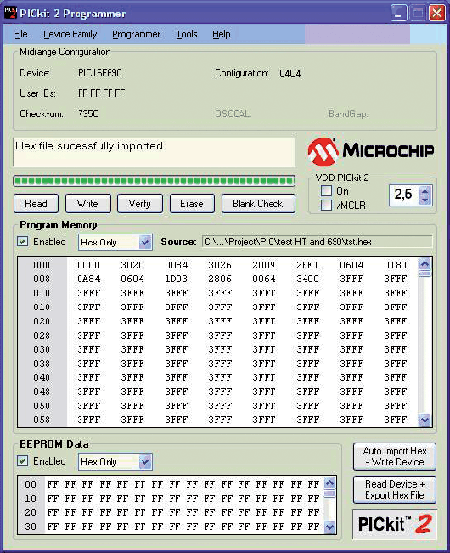The width and height of the screenshot is (450, 553).
Task: Increase VDD voltage with up arrow
Action: click(x=425, y=192)
